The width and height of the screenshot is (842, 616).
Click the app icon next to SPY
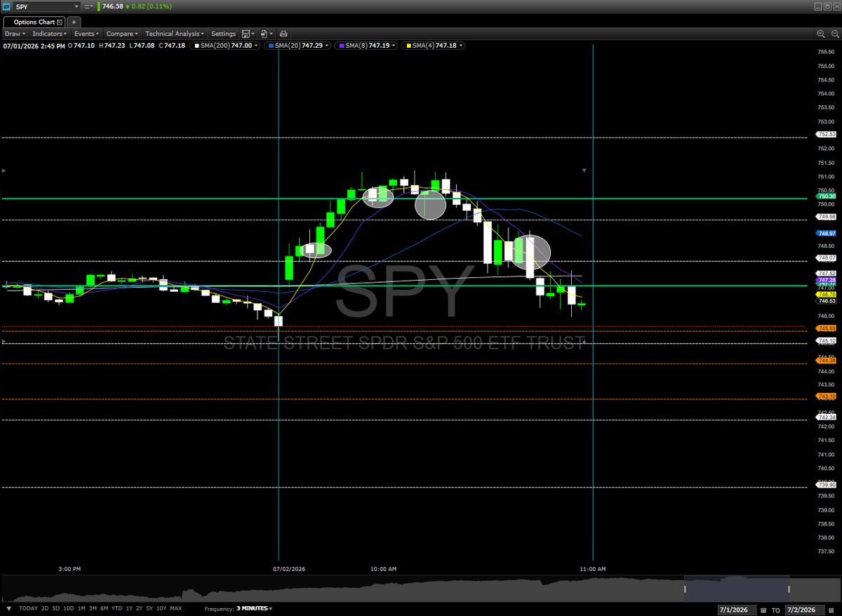tap(7, 6)
